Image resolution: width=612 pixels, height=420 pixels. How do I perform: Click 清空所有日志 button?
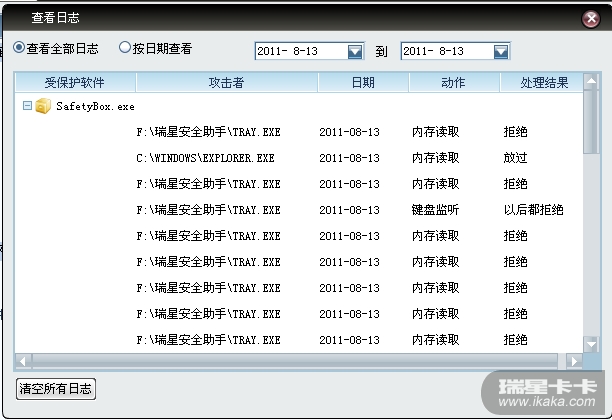coord(56,389)
